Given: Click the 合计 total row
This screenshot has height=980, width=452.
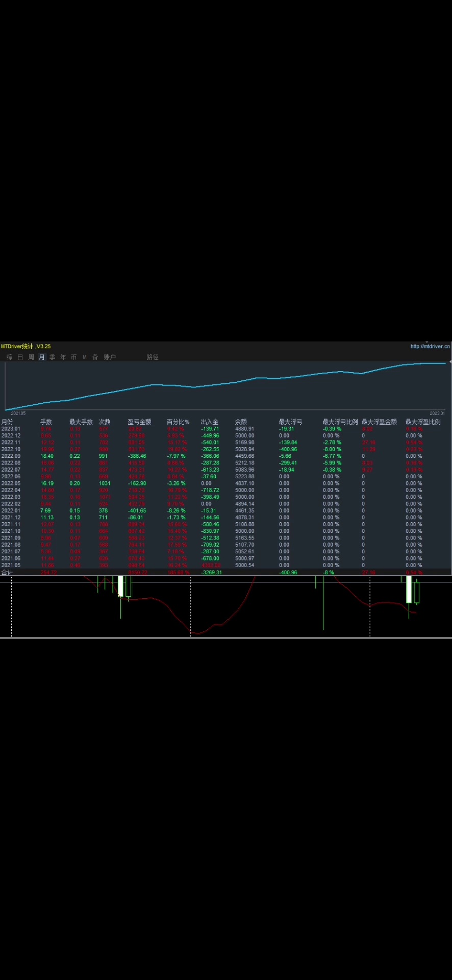Looking at the screenshot, I should 7,573.
